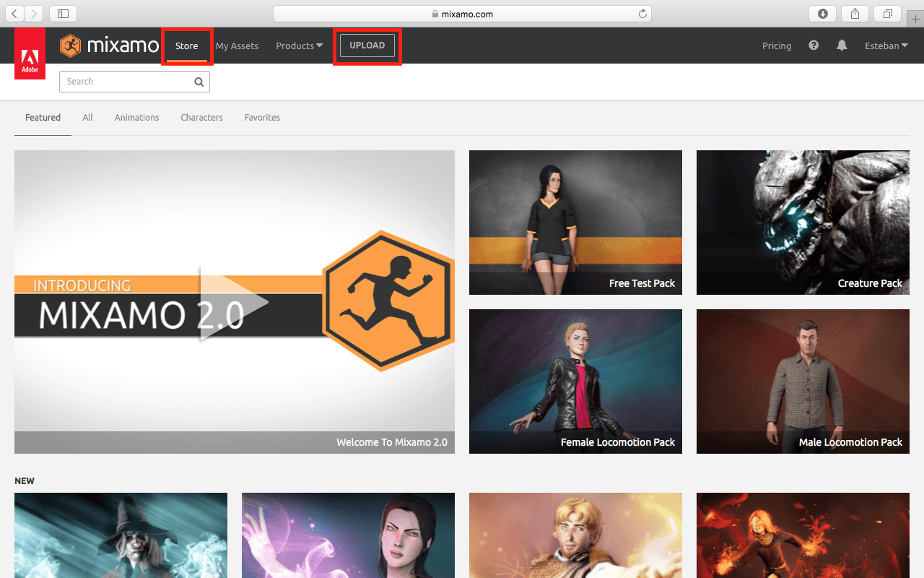The height and width of the screenshot is (578, 924).
Task: Open the Esteban account dropdown
Action: (886, 46)
